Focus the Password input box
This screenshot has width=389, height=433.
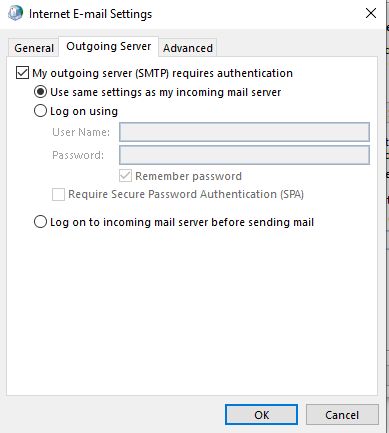(244, 155)
